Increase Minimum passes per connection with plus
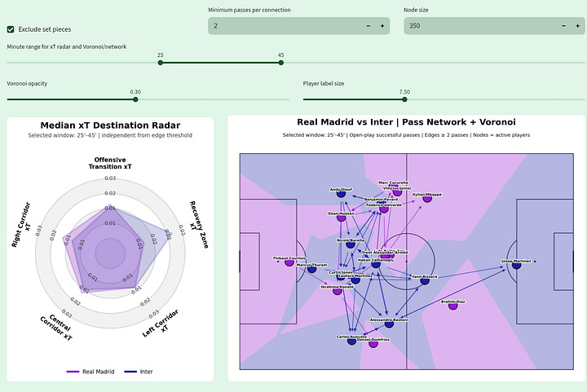587x392 pixels. (x=382, y=26)
